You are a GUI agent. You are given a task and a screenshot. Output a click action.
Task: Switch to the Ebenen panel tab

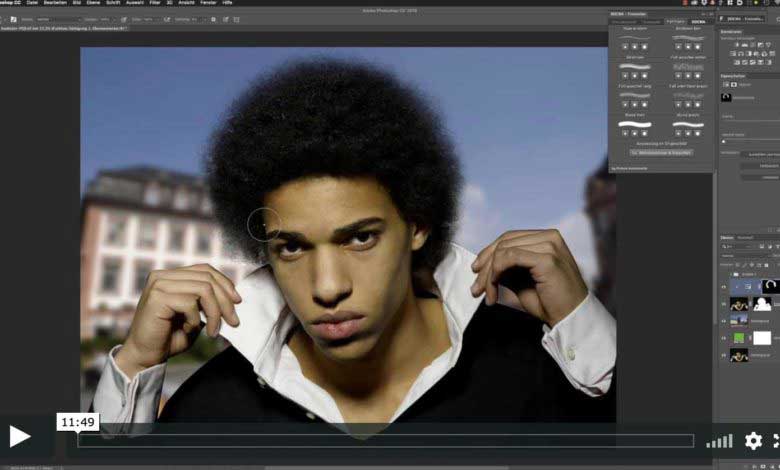pyautogui.click(x=727, y=238)
